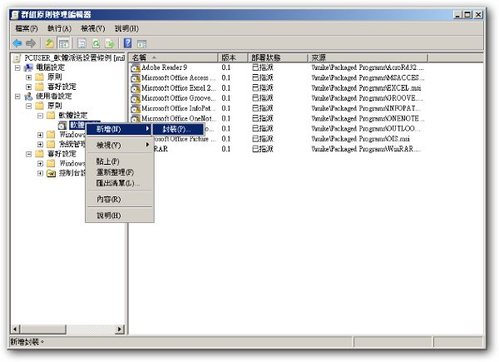Sort by the 版本 column header

pos(233,58)
